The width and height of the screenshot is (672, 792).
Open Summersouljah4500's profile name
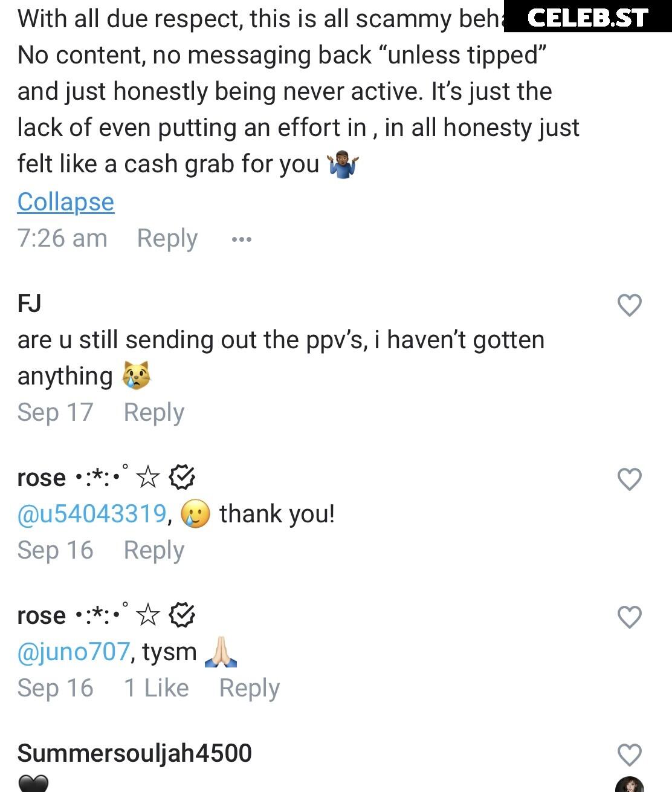134,753
